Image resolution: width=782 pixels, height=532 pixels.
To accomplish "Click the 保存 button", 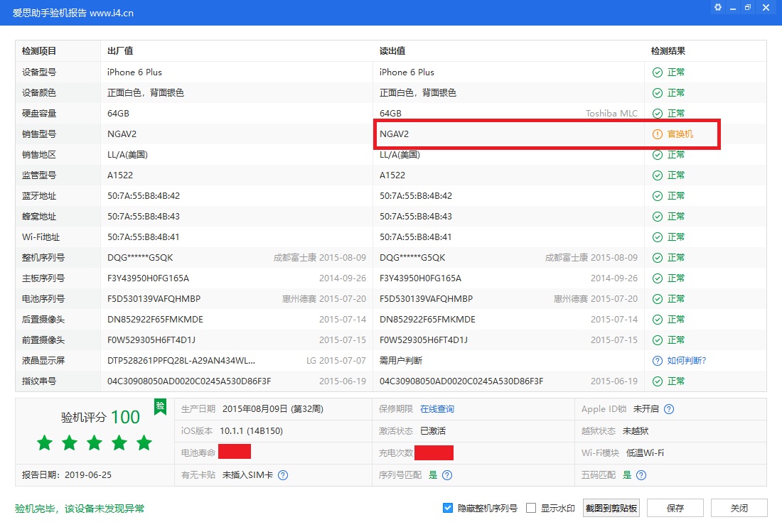I will pyautogui.click(x=675, y=508).
